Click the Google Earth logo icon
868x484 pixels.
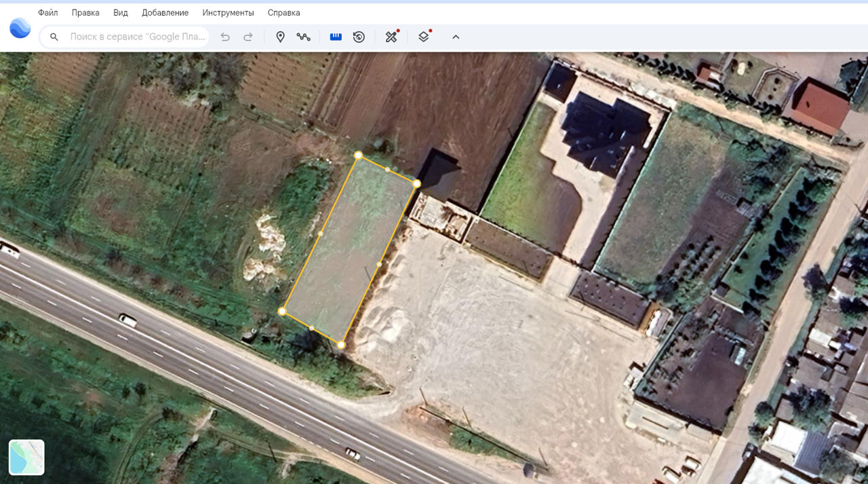(x=20, y=28)
